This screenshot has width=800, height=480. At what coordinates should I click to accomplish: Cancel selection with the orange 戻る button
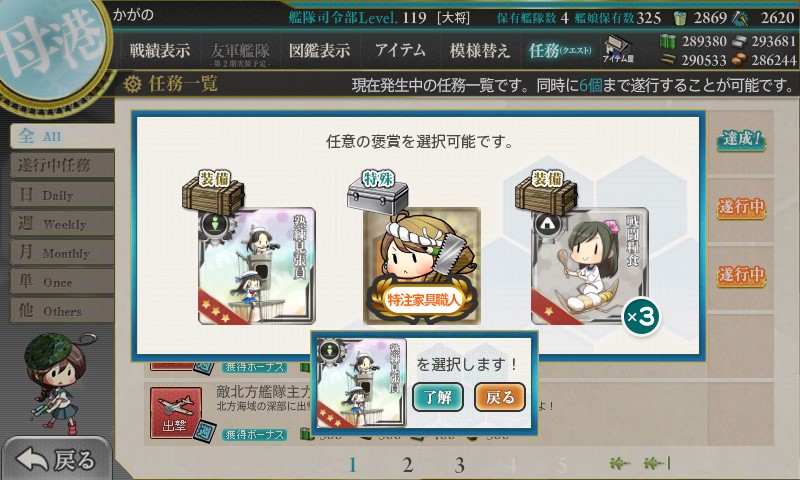pos(500,397)
